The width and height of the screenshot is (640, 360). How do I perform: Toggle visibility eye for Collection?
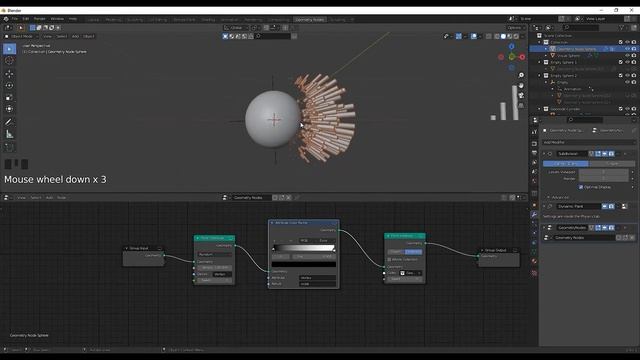tap(627, 42)
